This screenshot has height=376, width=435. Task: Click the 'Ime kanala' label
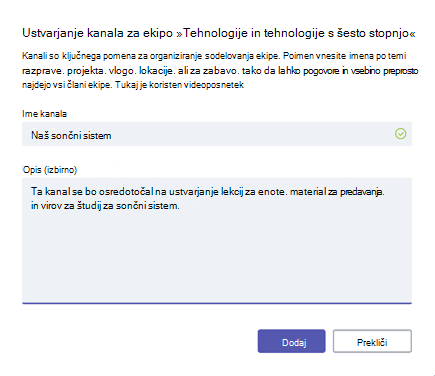pos(44,114)
